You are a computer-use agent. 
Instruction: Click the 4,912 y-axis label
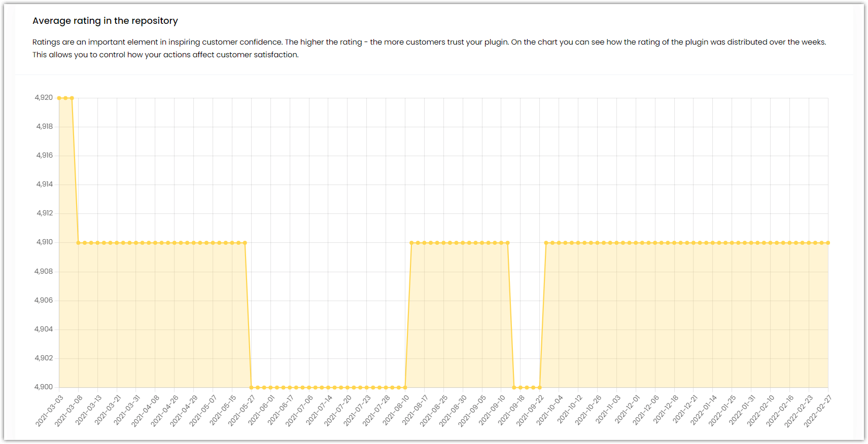pos(44,213)
